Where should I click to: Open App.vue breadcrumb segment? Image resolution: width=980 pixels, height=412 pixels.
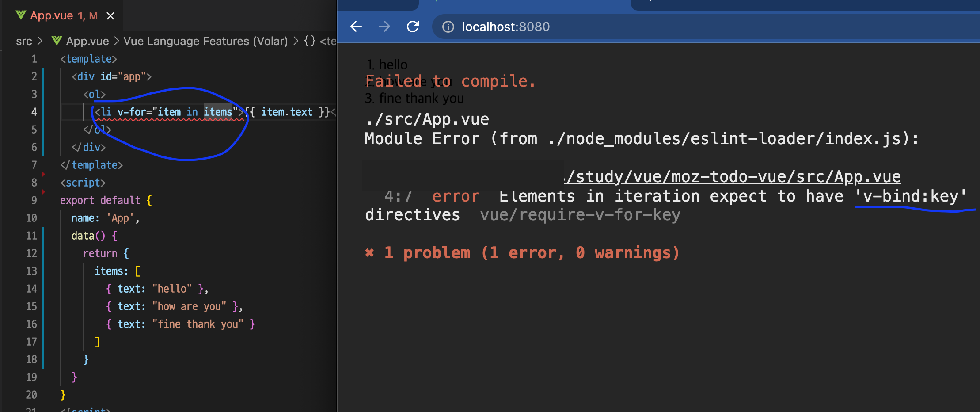pyautogui.click(x=87, y=41)
